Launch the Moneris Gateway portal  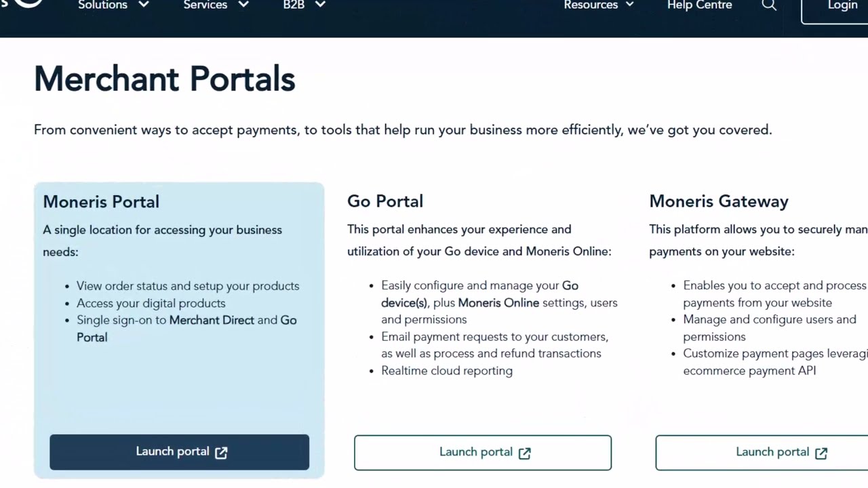coord(762,453)
